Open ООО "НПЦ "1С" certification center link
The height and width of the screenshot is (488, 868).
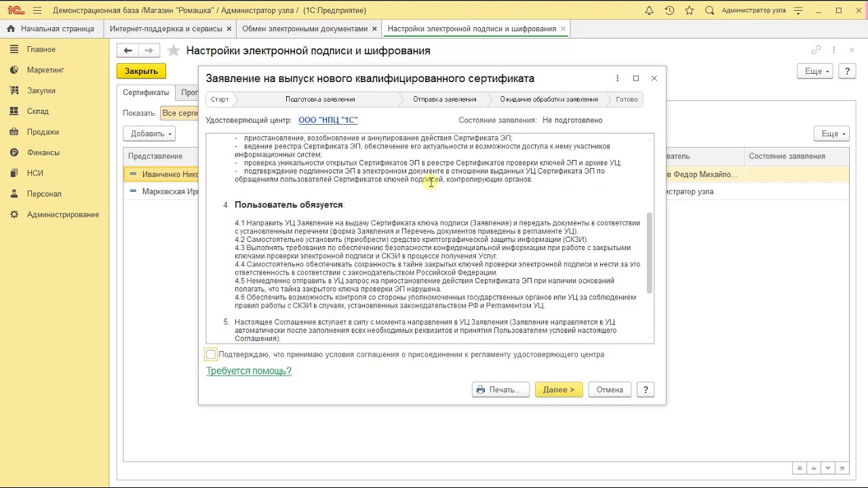328,120
